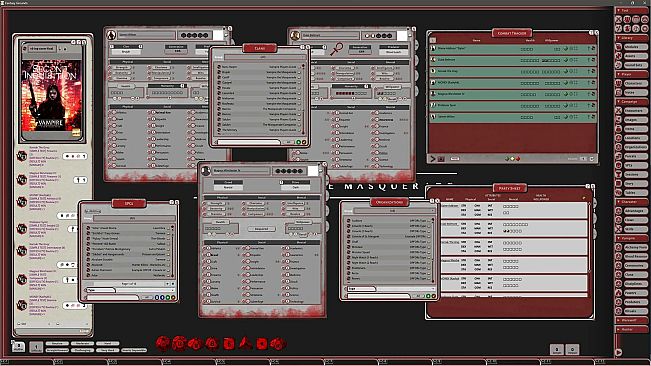Viewport: 651px width, 366px height.
Task: Go to next page in NPCs list
Action: point(167,284)
